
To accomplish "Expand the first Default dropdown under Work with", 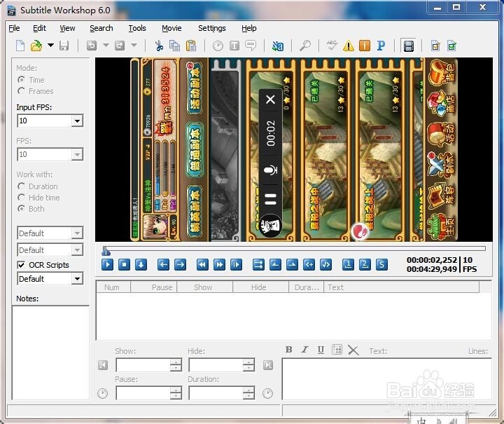I will tap(77, 233).
